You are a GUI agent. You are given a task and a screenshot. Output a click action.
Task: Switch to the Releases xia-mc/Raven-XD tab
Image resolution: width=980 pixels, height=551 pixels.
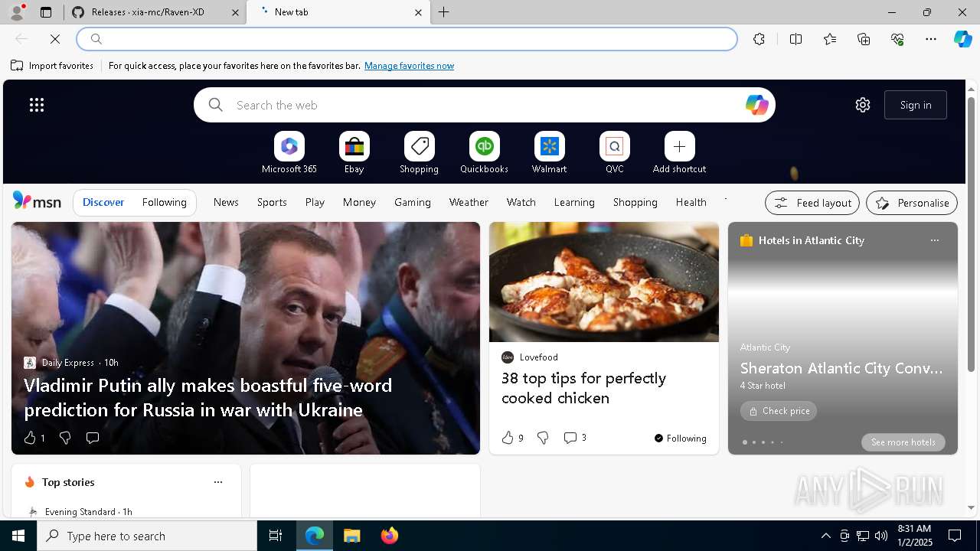154,12
